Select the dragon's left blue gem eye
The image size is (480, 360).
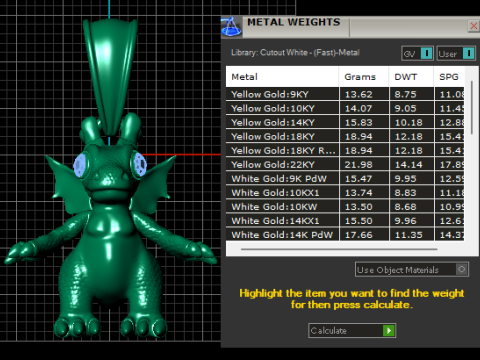[81, 166]
